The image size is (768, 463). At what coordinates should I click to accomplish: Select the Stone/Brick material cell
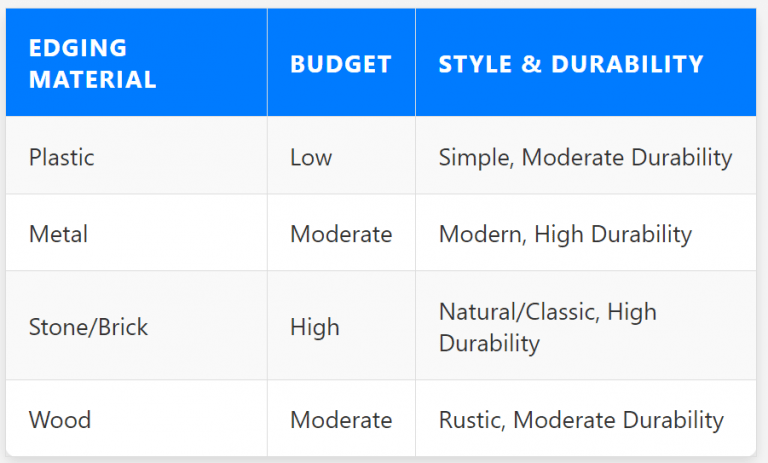tap(88, 327)
